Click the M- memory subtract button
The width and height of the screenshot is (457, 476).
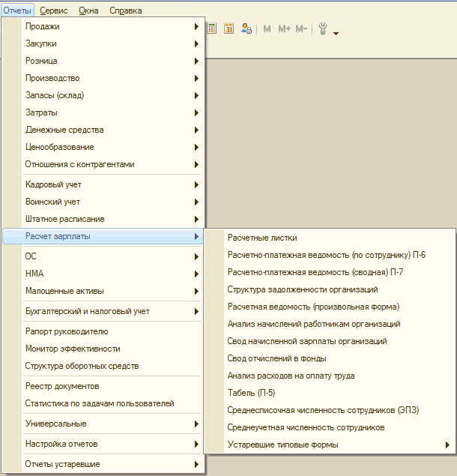[301, 28]
